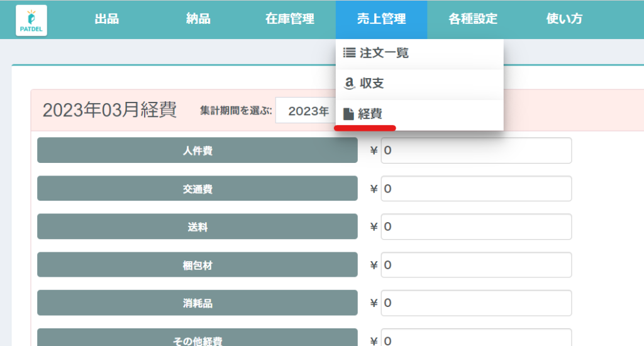Image resolution: width=644 pixels, height=346 pixels.
Task: Go to 在庫管理 in the navigation bar
Action: pyautogui.click(x=289, y=19)
